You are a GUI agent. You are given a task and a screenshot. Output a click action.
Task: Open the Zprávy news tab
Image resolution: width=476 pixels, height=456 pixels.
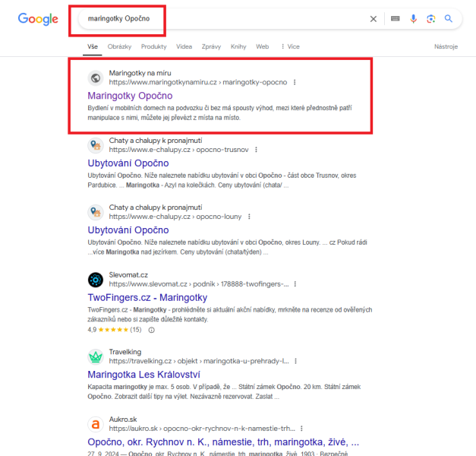click(211, 46)
